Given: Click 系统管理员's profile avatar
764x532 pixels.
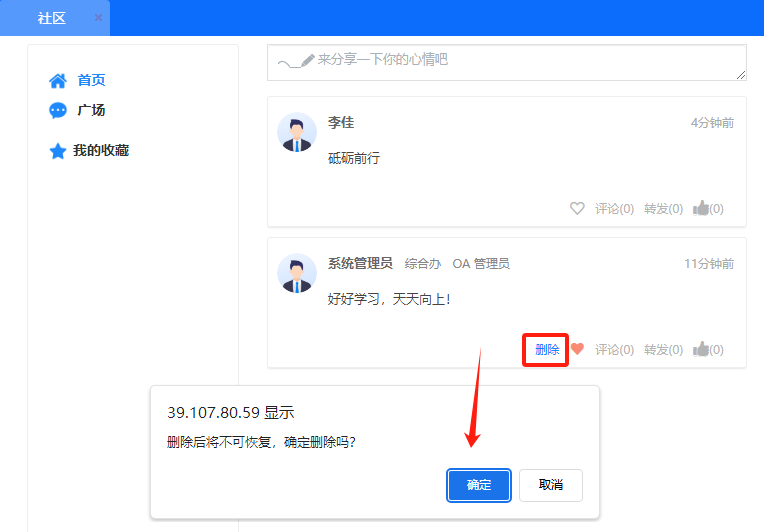Looking at the screenshot, I should click(297, 274).
